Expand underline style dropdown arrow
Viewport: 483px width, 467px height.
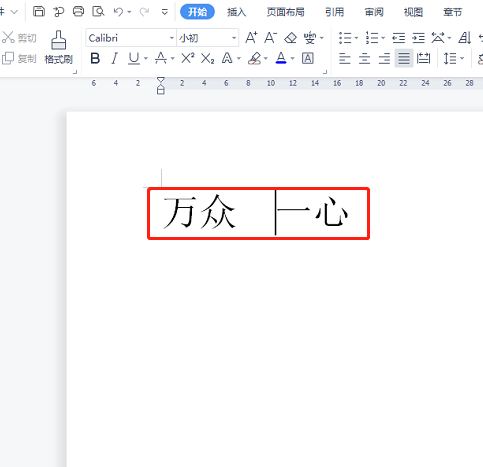[x=146, y=59]
